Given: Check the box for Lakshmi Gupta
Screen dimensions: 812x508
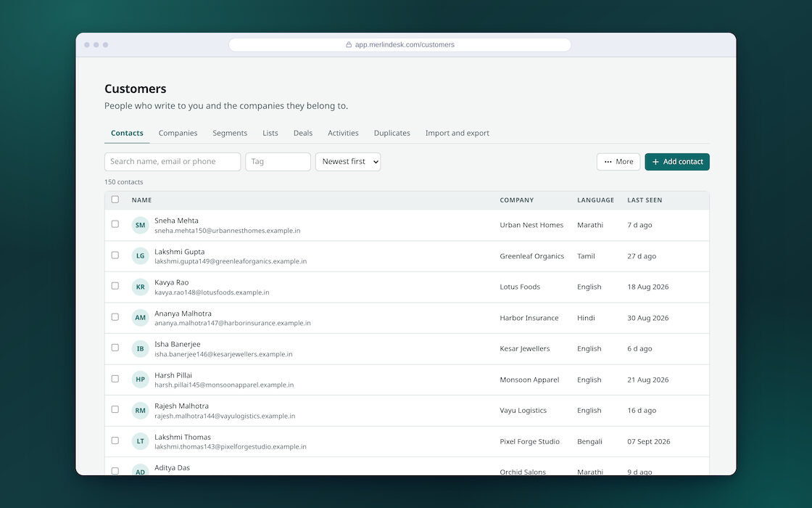Looking at the screenshot, I should tap(115, 255).
